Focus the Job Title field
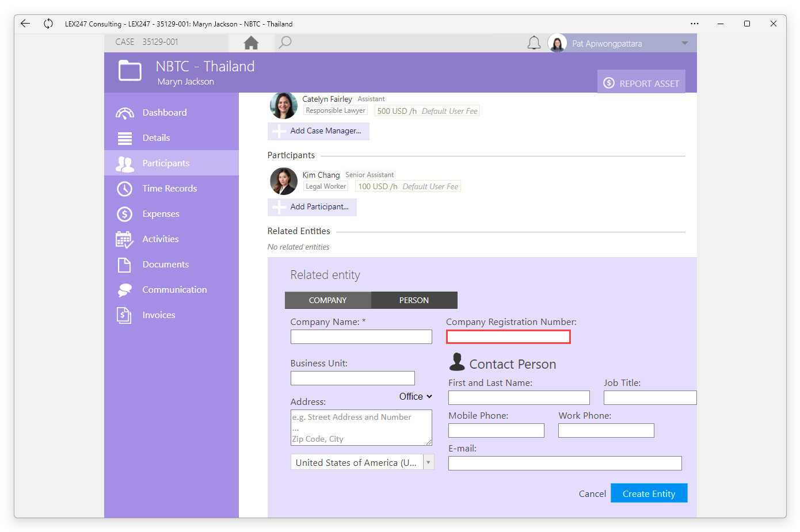Screen dimensions: 800x532 (650, 397)
